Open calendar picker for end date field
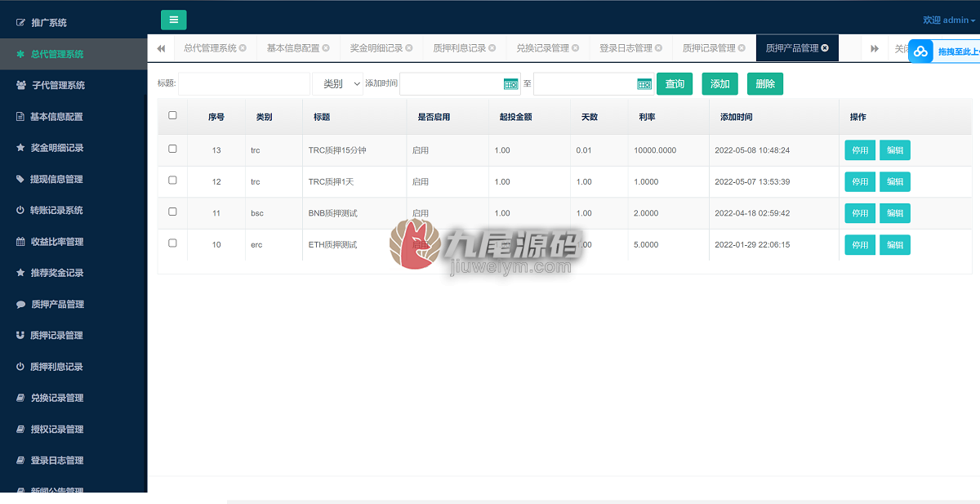 click(644, 84)
